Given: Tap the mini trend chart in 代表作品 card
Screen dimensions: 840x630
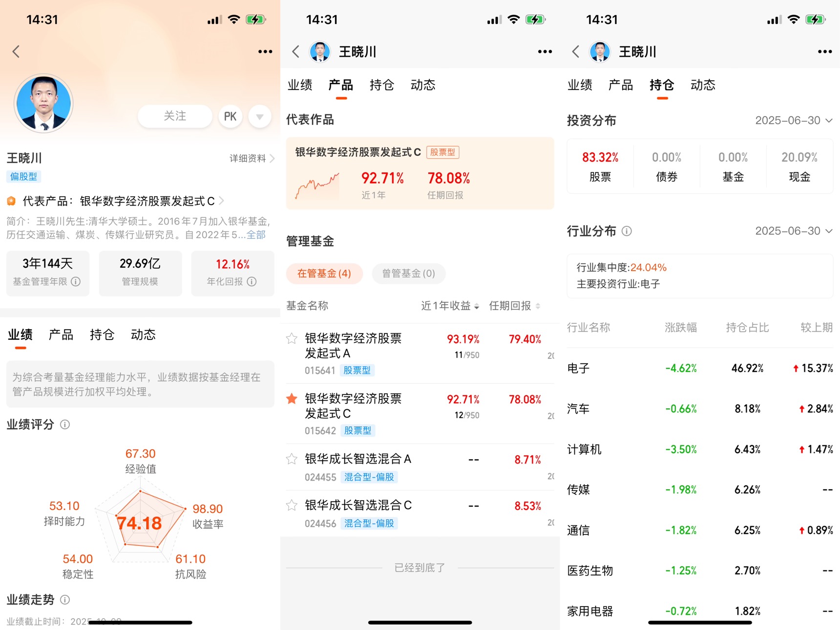Looking at the screenshot, I should [x=317, y=186].
